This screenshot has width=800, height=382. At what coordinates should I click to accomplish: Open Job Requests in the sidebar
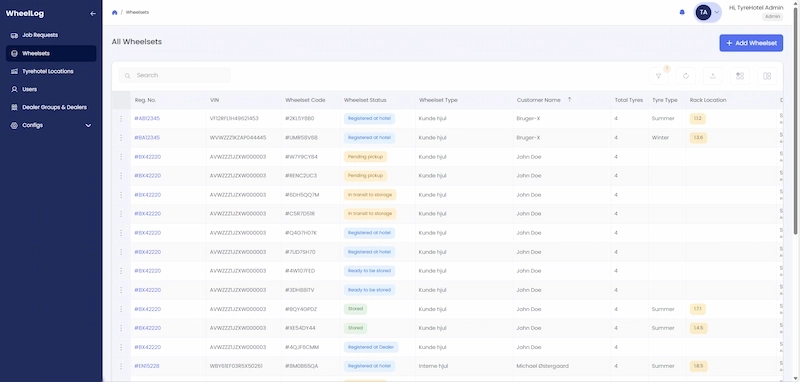coord(51,35)
